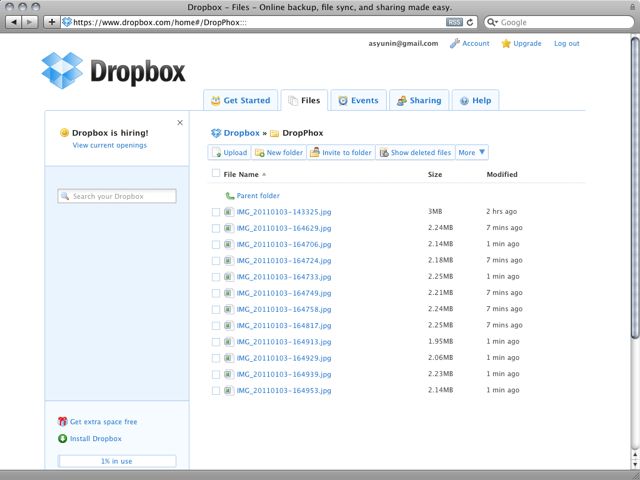640x480 pixels.
Task: Reload the page with the refresh icon
Action: click(x=470, y=22)
